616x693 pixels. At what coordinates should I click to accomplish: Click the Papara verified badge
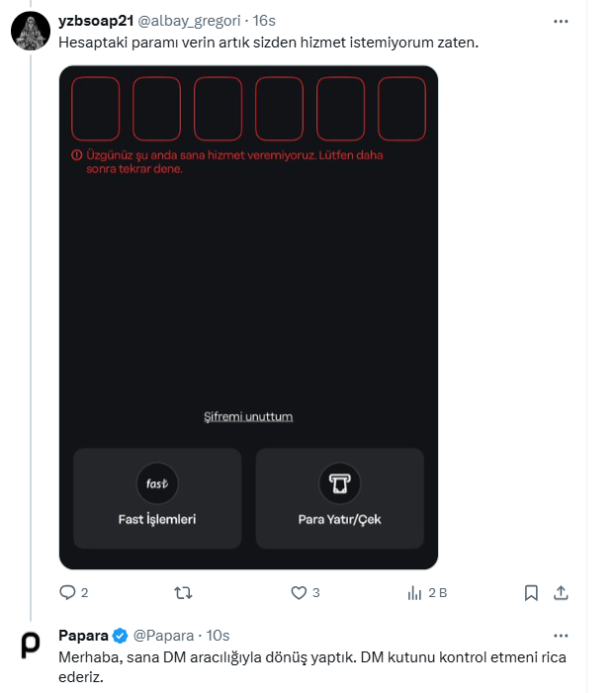pyautogui.click(x=120, y=636)
